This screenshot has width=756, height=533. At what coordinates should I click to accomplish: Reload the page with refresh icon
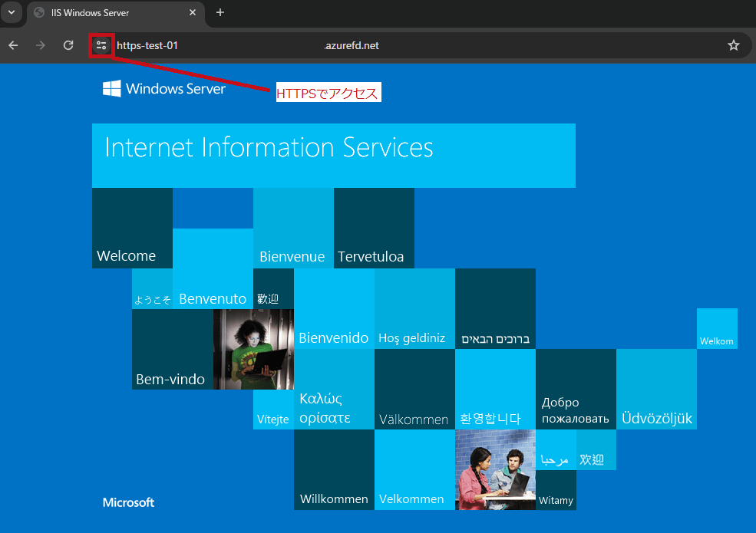[x=68, y=45]
